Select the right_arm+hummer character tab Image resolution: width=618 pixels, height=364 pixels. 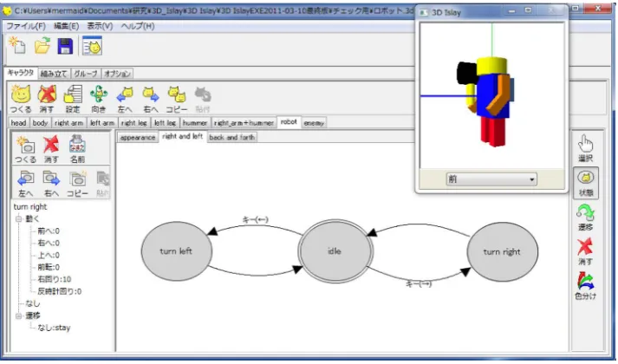244,123
